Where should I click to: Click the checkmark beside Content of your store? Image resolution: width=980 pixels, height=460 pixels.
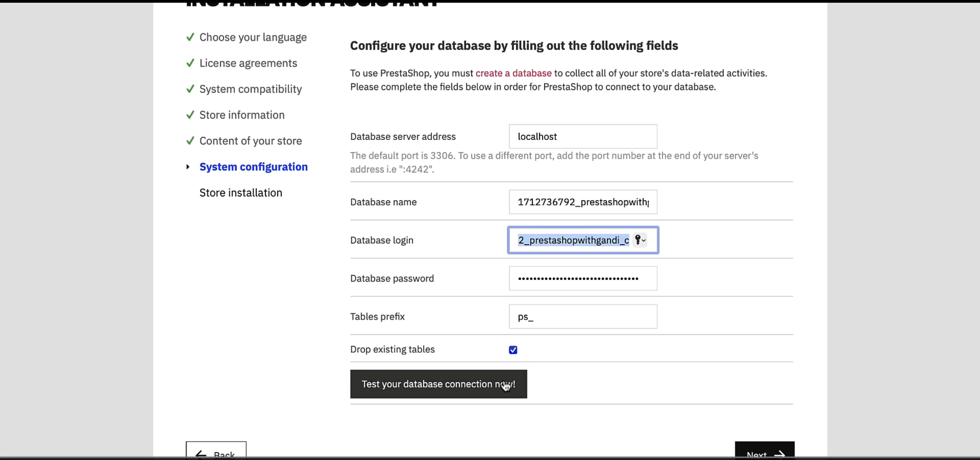[190, 140]
